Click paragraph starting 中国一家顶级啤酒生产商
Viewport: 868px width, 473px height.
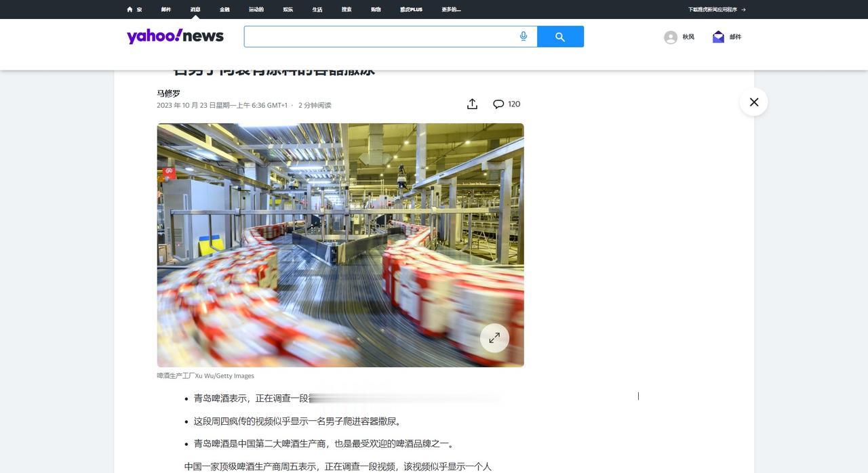coord(338,467)
